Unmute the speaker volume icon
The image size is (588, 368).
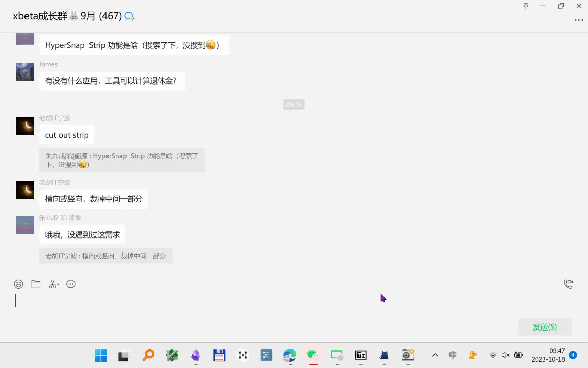[505, 355]
